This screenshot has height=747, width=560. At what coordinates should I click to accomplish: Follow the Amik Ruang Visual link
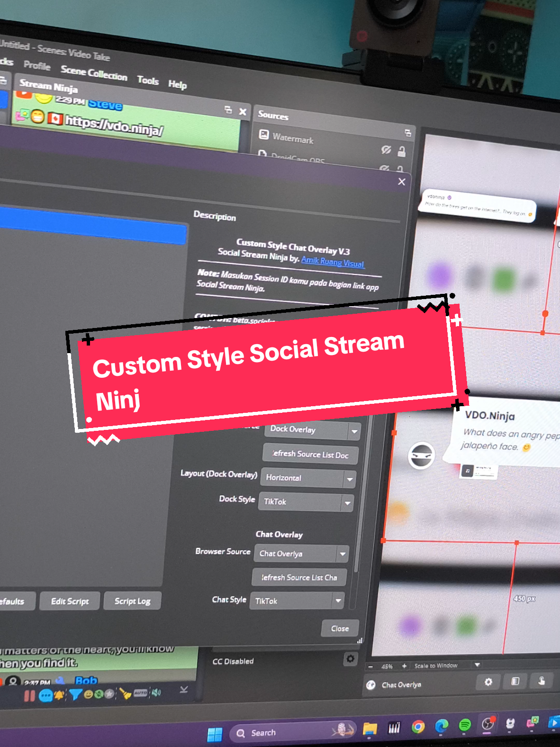[x=333, y=262]
